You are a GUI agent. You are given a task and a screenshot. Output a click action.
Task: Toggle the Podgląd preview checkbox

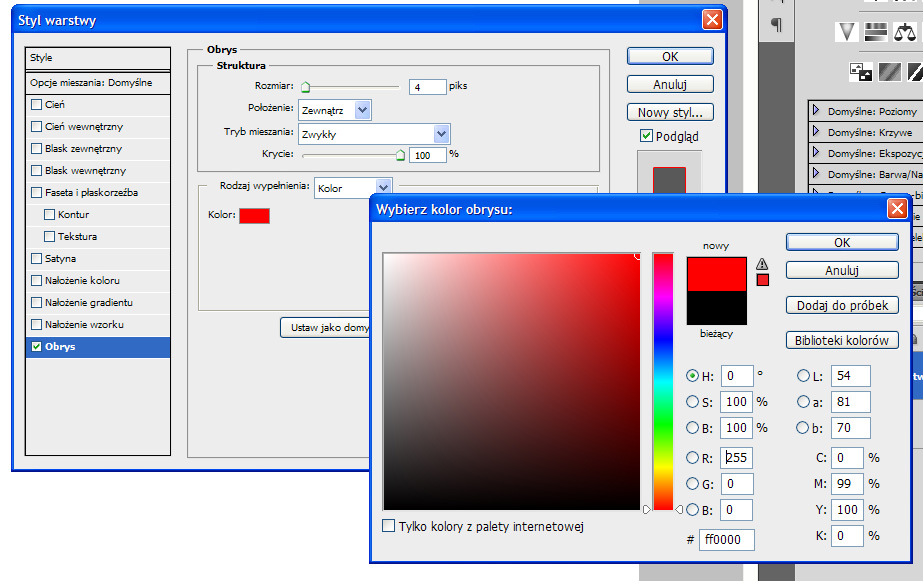[x=647, y=136]
